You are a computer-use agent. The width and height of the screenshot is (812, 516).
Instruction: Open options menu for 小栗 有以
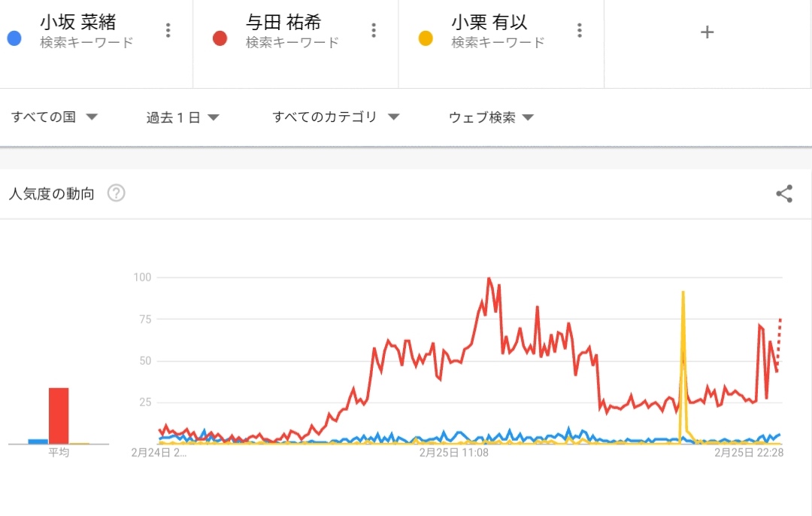(x=579, y=30)
